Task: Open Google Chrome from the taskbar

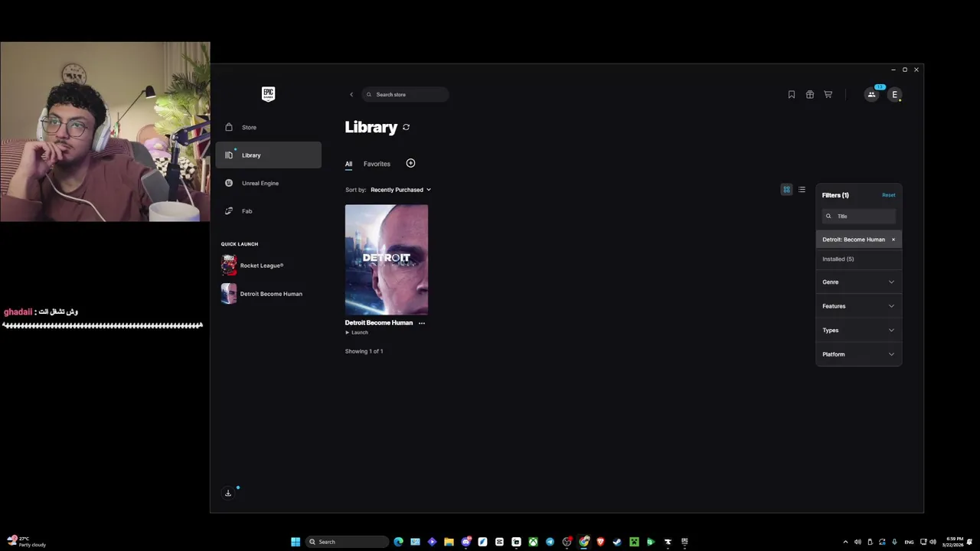Action: pos(583,542)
